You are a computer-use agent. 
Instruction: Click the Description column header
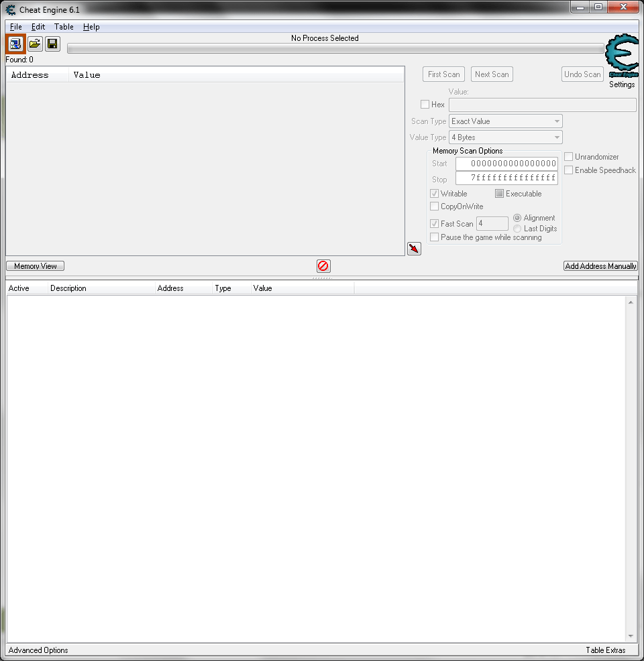[101, 288]
